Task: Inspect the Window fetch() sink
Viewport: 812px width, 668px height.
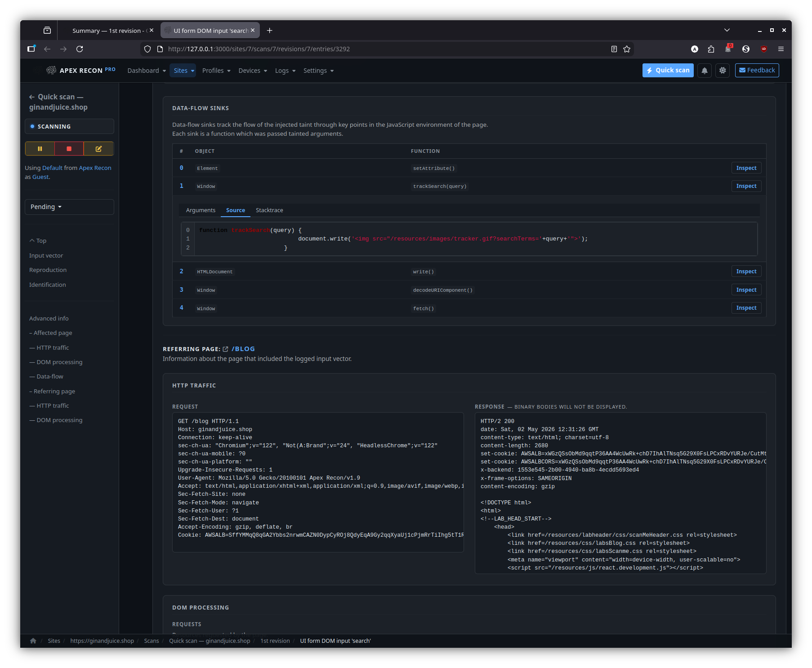Action: (746, 308)
